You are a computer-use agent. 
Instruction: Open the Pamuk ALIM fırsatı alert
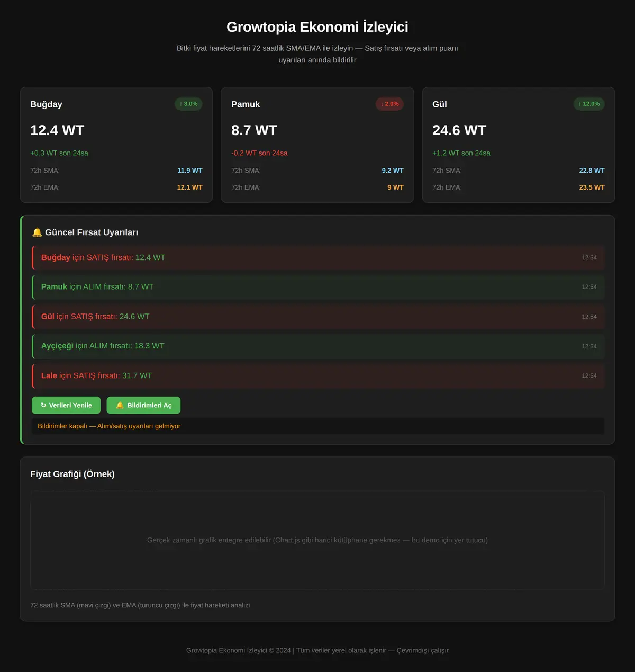point(318,287)
